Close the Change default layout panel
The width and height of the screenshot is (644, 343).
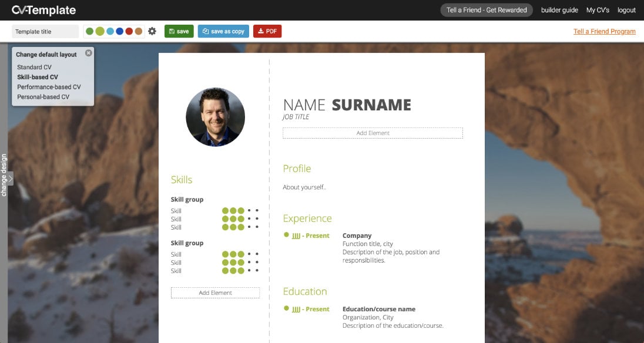pyautogui.click(x=88, y=53)
